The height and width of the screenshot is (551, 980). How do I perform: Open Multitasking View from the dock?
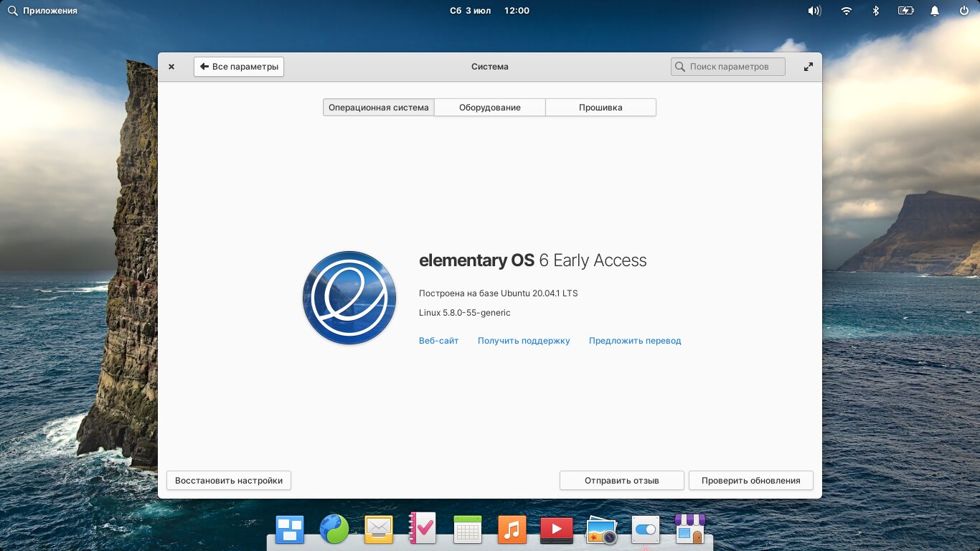point(291,530)
